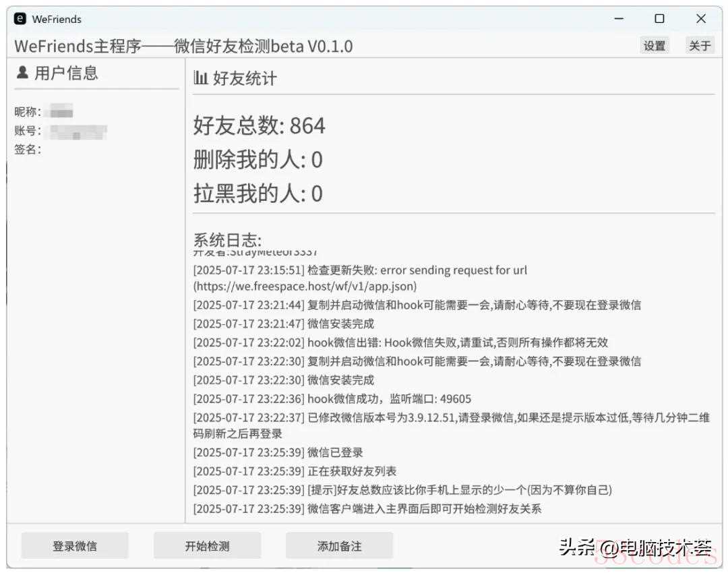Click the hook微信成功 监听端口 49605 entry

click(x=332, y=399)
